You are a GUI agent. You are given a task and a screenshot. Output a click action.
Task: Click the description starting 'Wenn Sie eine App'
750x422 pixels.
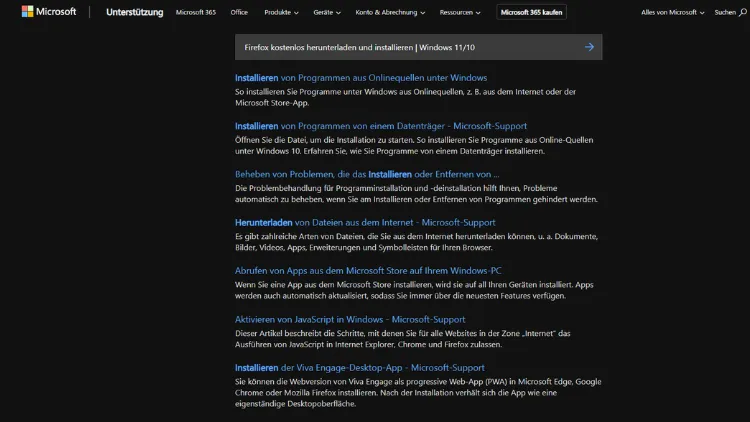pos(414,290)
